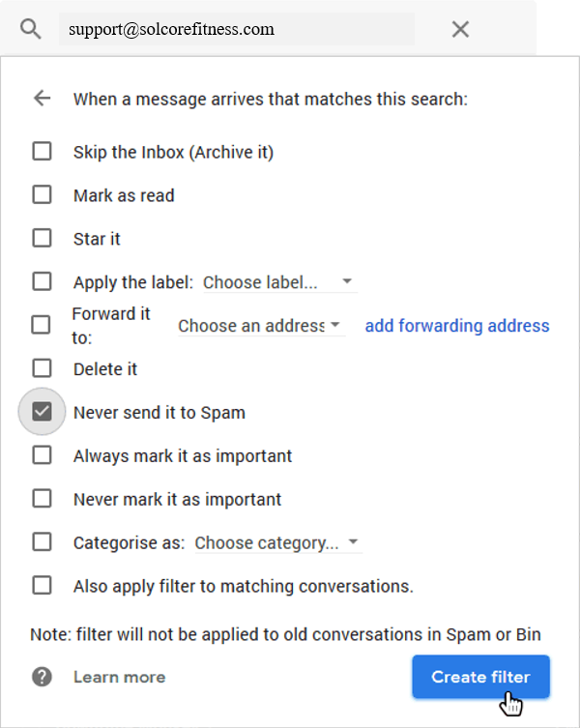Click the help question mark icon
Screen dimensions: 580x728
pyautogui.click(x=42, y=677)
